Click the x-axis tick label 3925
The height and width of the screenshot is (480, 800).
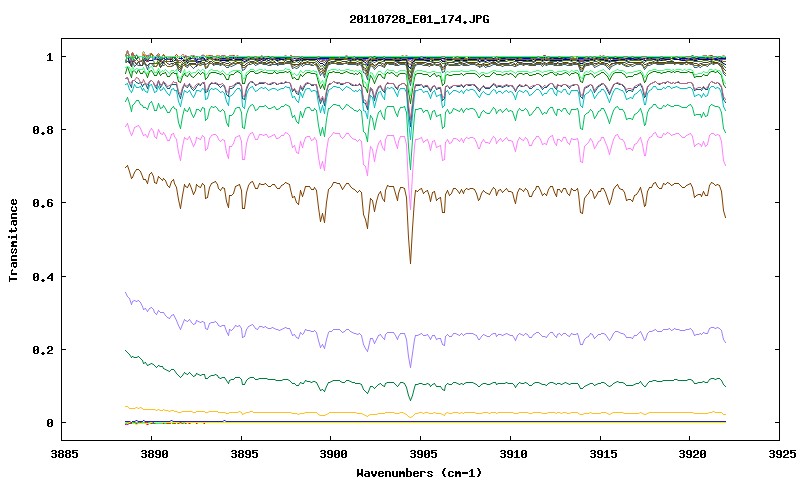780,454
